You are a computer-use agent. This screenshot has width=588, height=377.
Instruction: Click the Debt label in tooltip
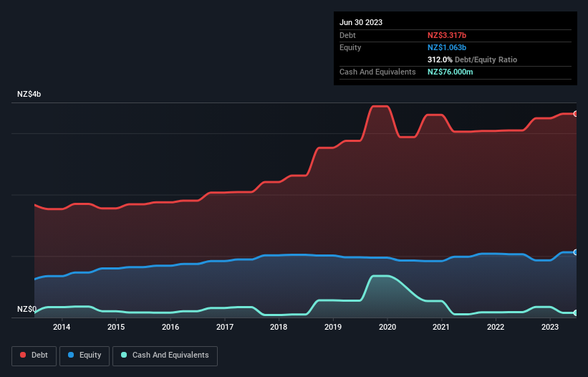click(x=347, y=35)
